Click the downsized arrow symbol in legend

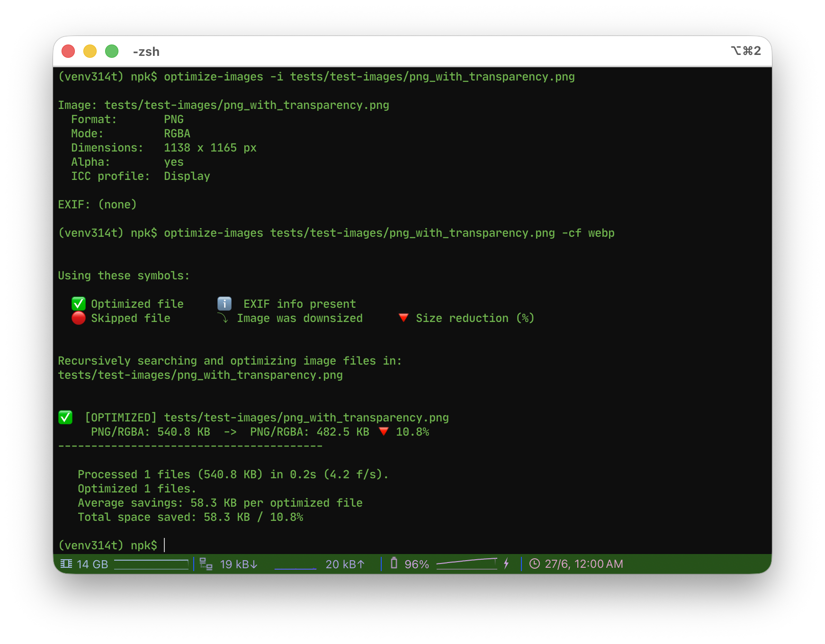click(223, 318)
